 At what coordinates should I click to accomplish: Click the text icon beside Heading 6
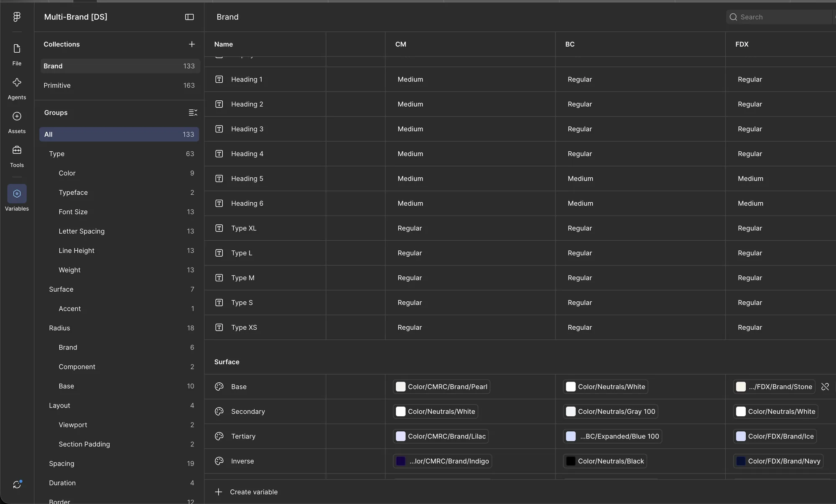[219, 204]
